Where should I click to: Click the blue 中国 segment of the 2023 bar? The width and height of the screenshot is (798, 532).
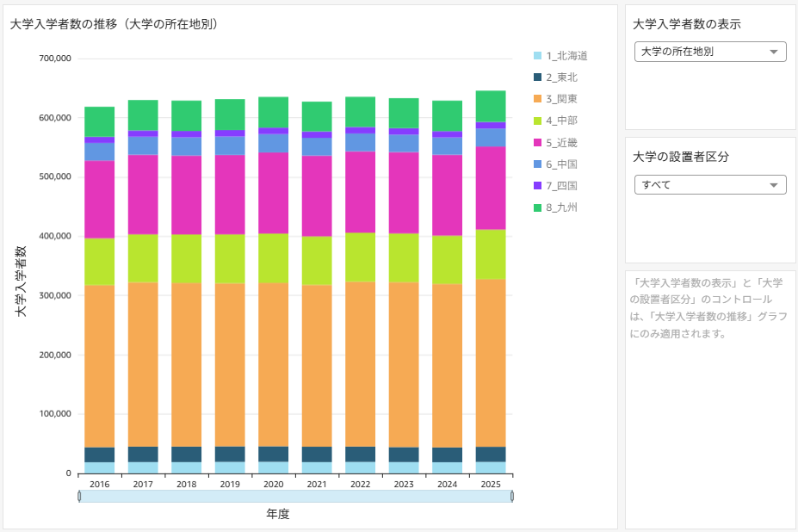404,143
